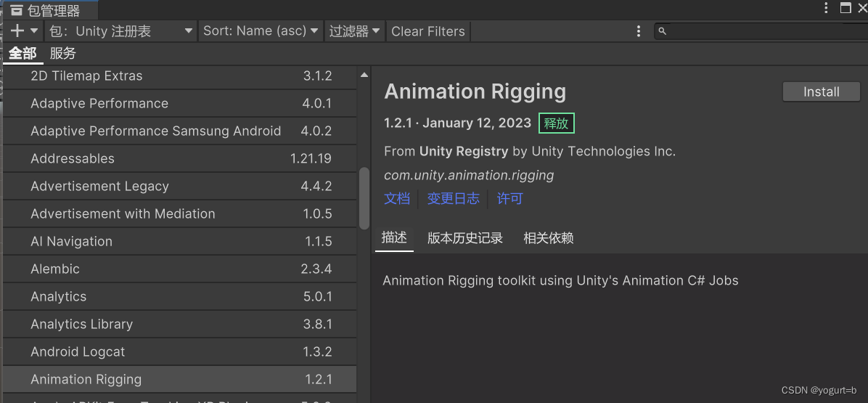Open the toolbar three-dot options menu
Image resolution: width=868 pixels, height=403 pixels.
pyautogui.click(x=639, y=31)
